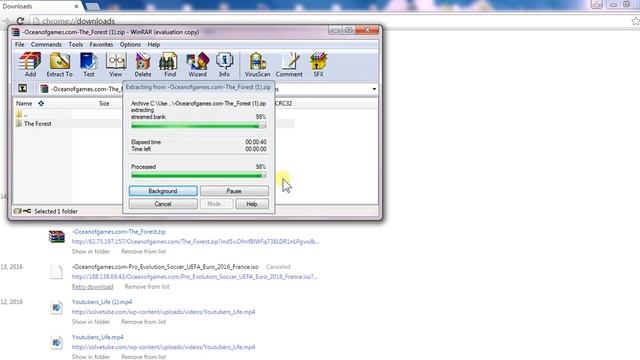Click the Processed total progress bar
640x360 pixels.
(x=199, y=176)
